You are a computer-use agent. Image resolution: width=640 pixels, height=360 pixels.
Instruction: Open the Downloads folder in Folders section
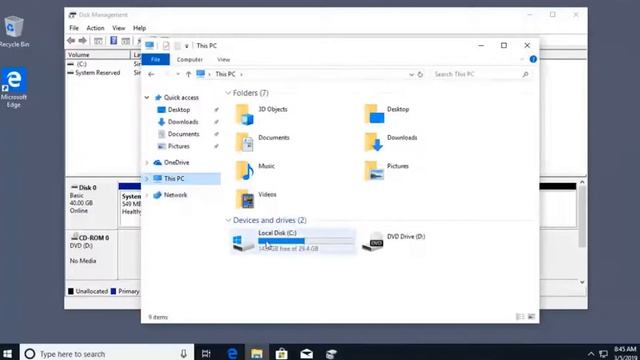[390, 142]
